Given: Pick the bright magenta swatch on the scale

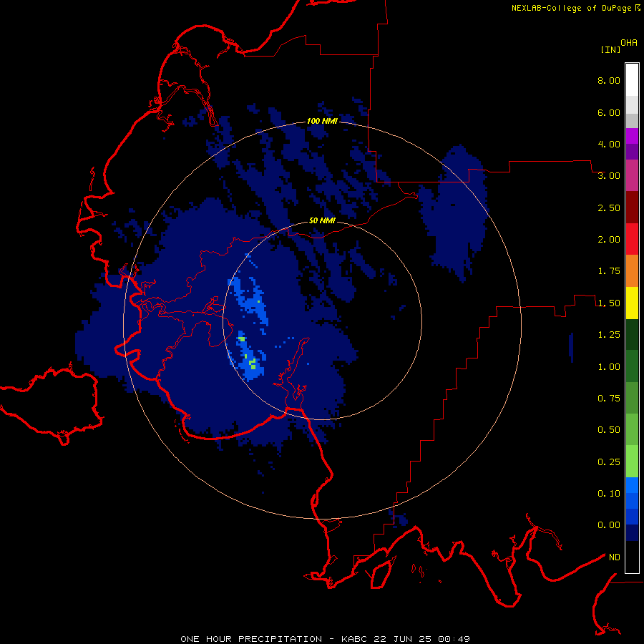Looking at the screenshot, I should pos(632,136).
